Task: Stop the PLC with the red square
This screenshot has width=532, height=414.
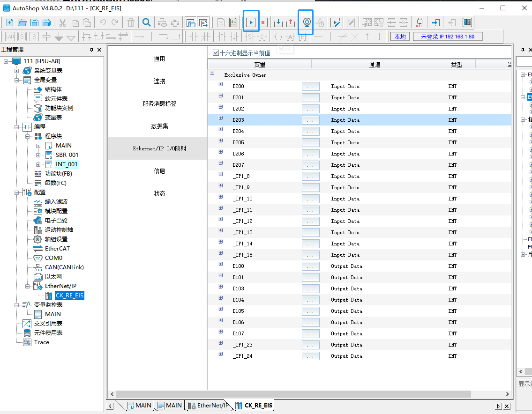Action: coord(263,23)
